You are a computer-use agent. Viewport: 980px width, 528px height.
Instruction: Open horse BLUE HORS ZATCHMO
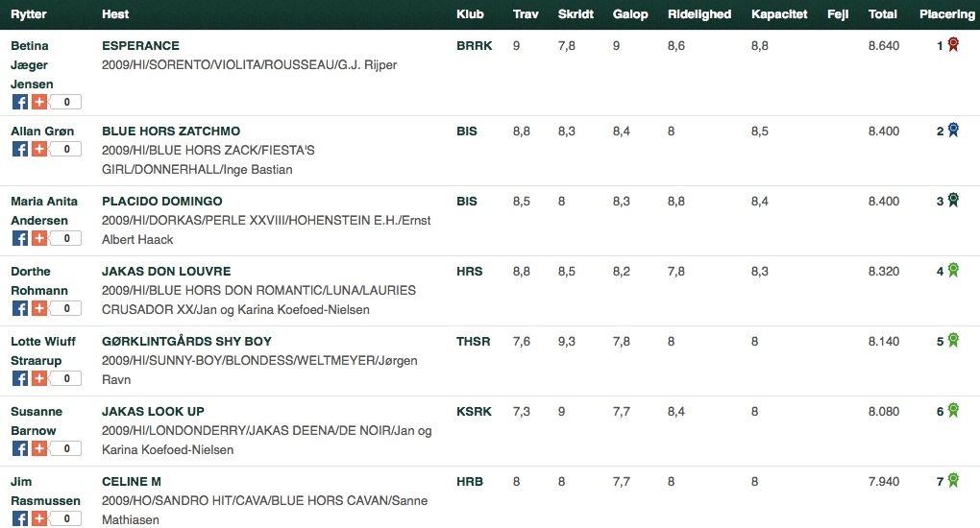171,131
